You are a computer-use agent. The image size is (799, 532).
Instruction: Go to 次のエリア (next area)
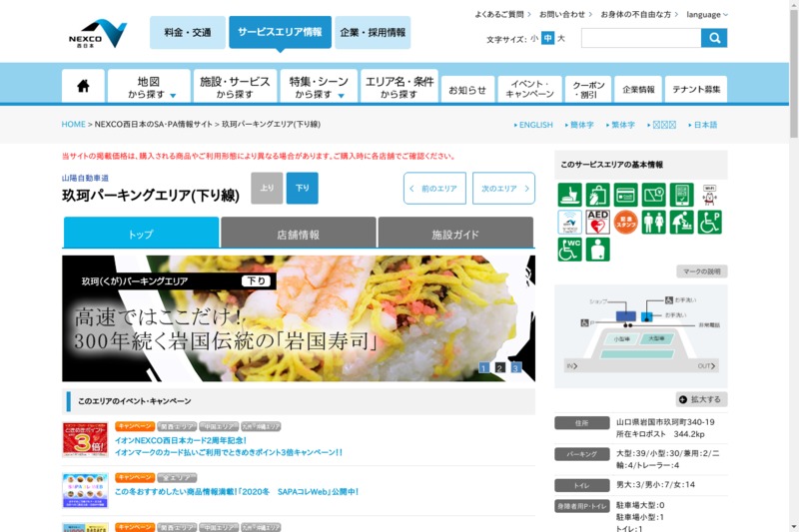(x=503, y=188)
